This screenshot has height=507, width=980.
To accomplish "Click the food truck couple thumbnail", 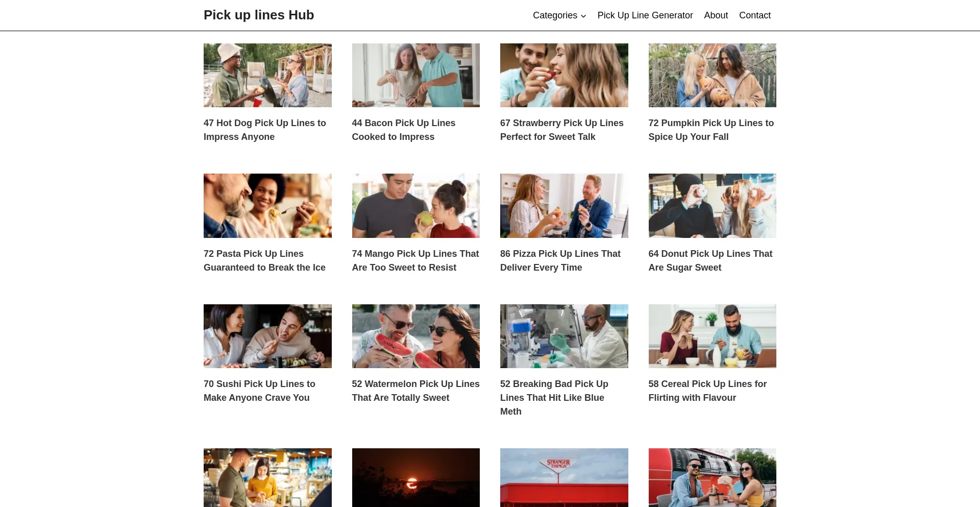I will click(x=713, y=477).
